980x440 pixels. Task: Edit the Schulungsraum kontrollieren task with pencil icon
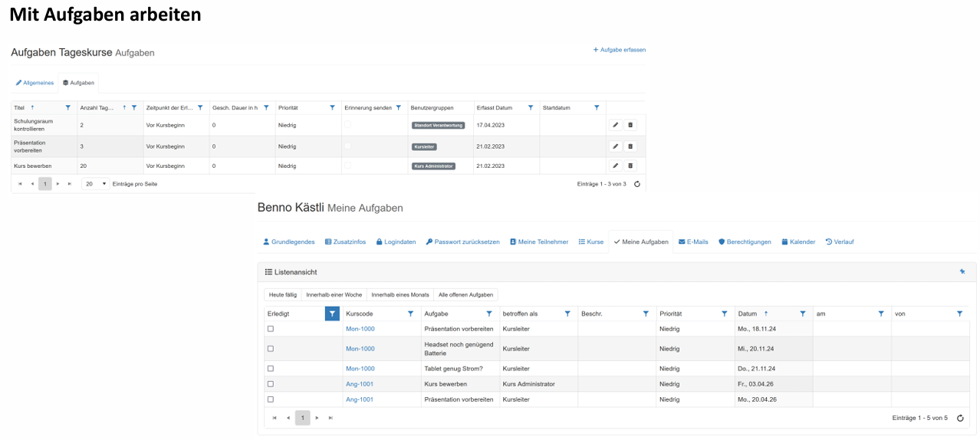pyautogui.click(x=615, y=125)
